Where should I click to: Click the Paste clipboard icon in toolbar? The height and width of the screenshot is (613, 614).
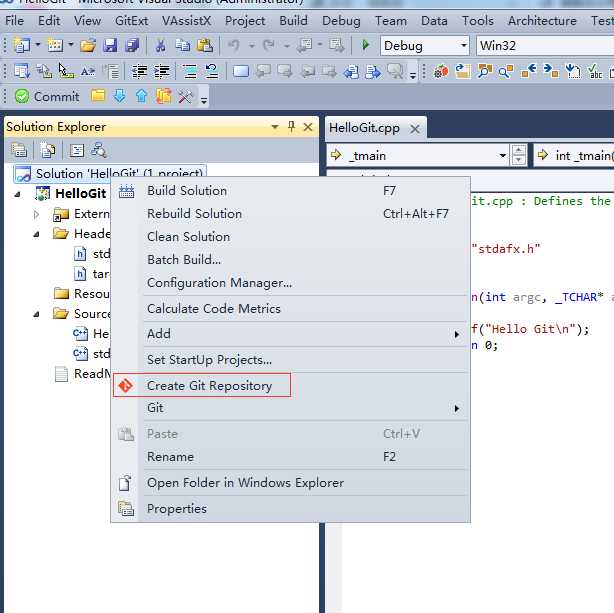click(205, 46)
